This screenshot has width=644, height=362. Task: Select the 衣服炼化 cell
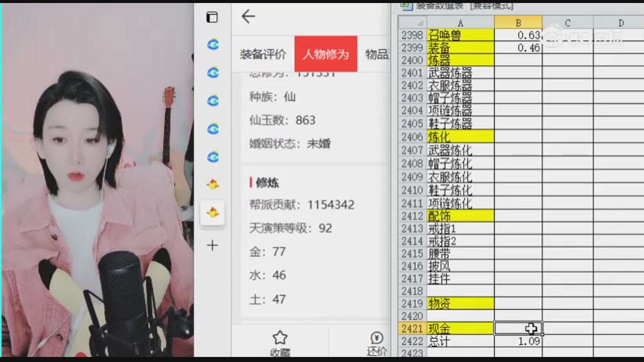(x=460, y=177)
